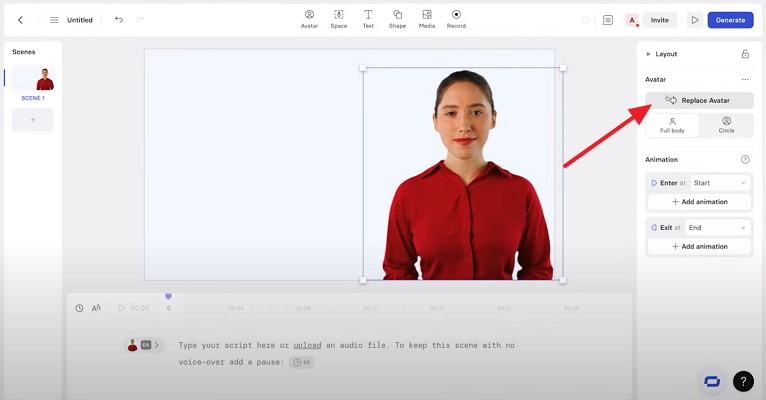
Task: Open the Shape tool
Action: (398, 18)
